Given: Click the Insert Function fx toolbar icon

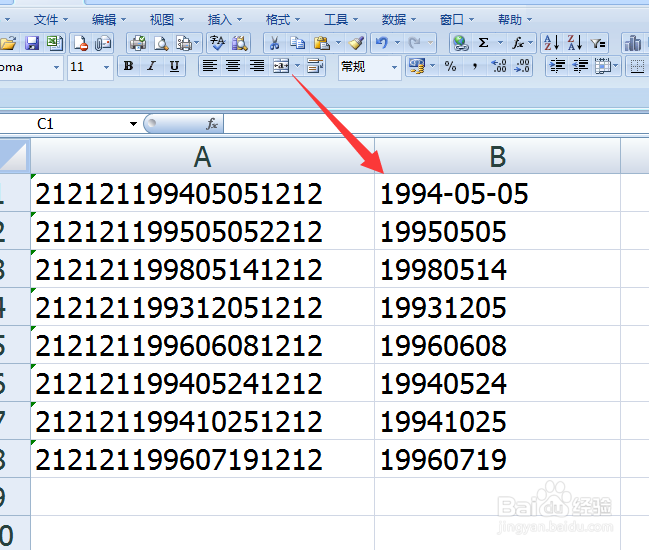Looking at the screenshot, I should pos(517,43).
